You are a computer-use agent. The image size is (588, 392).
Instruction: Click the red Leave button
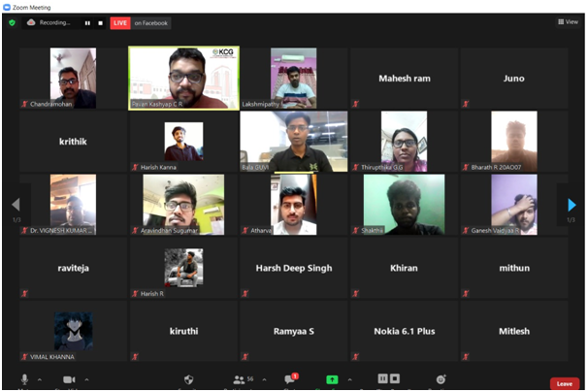click(565, 383)
